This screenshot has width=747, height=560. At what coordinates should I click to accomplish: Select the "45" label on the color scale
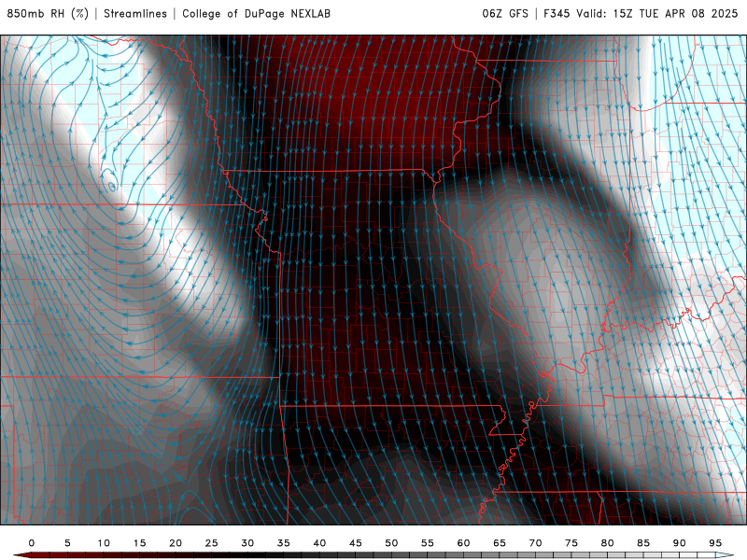[356, 543]
